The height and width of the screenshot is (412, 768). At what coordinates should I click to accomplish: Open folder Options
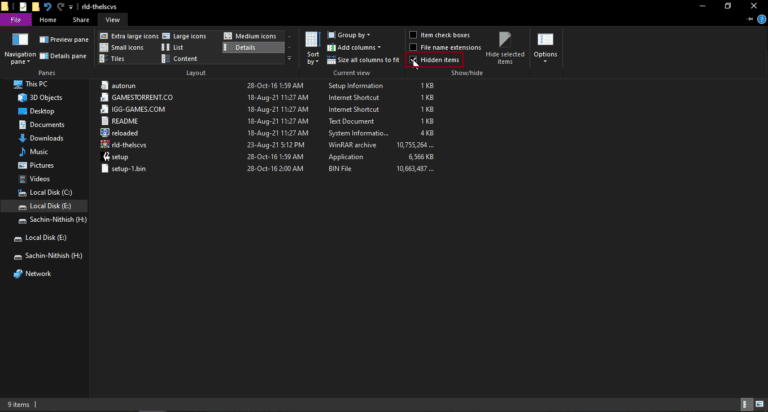coord(545,48)
